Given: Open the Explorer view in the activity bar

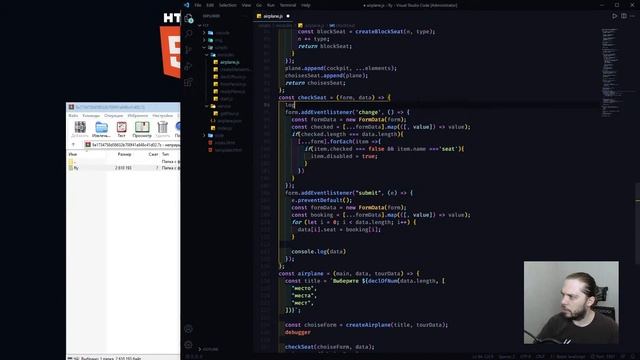Looking at the screenshot, I should [189, 18].
